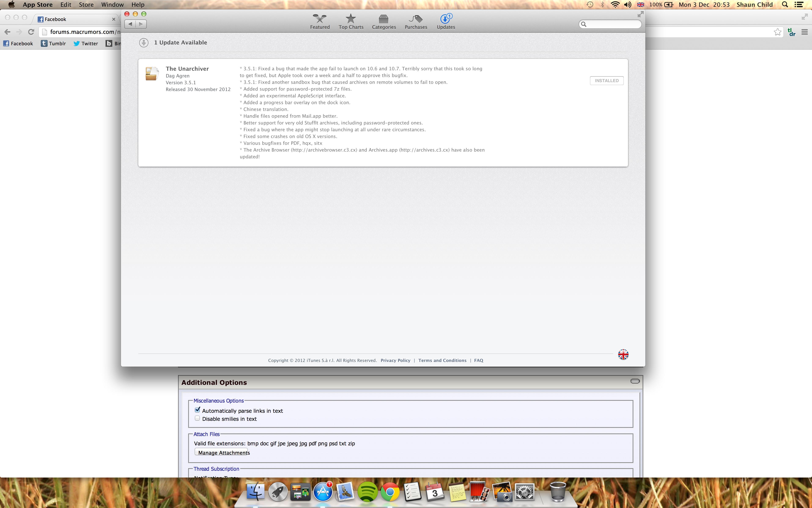Change store country via UK flag

click(623, 355)
